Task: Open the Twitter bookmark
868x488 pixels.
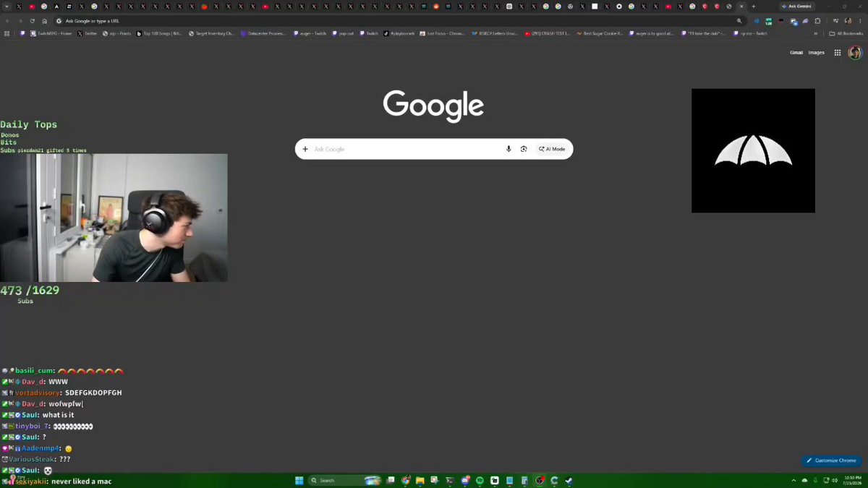Action: 88,33
